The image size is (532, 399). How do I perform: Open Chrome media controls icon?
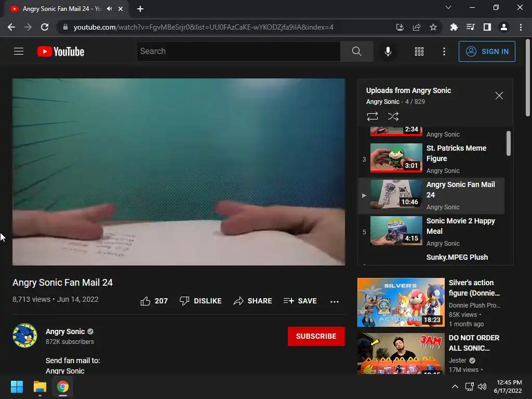click(x=470, y=27)
